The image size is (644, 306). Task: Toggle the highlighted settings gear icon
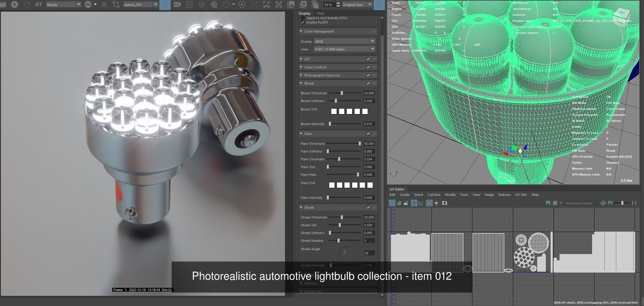pos(379,4)
